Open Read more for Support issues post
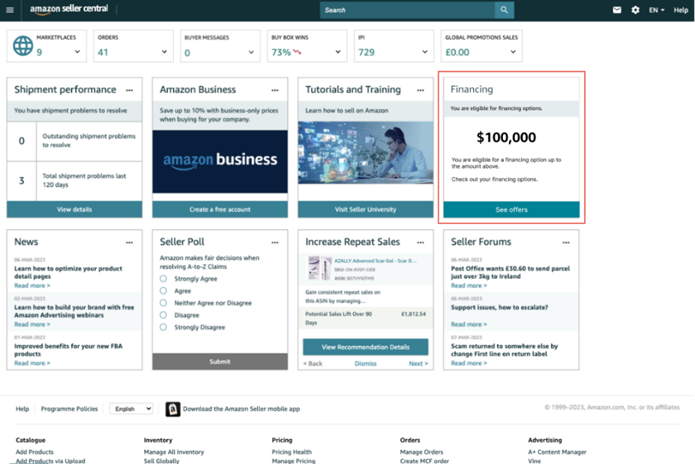This screenshot has width=695, height=464. click(x=469, y=324)
